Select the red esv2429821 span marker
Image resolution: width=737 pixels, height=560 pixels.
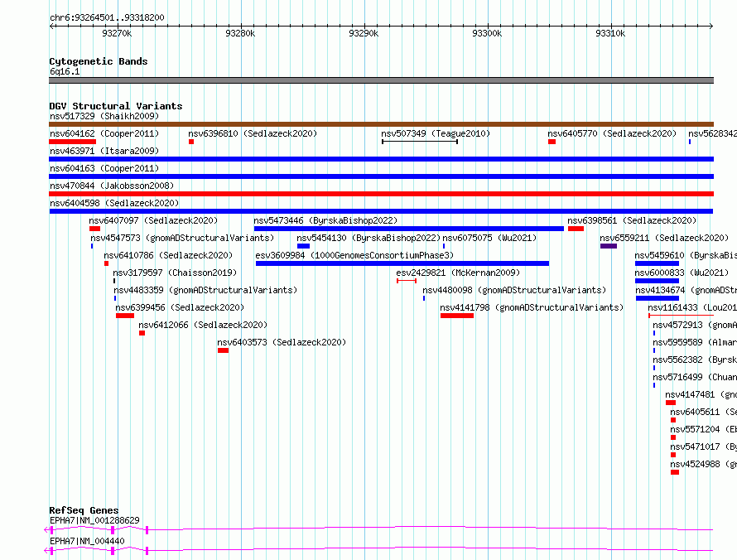coord(407,281)
